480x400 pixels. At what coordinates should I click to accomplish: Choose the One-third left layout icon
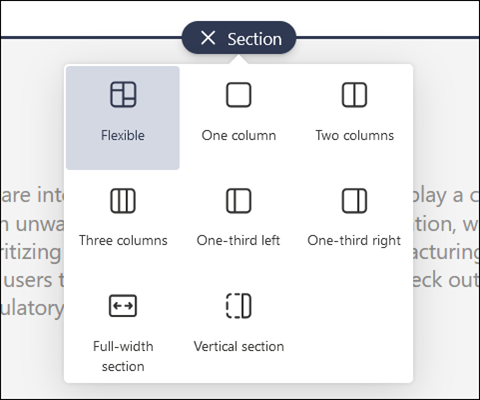click(239, 201)
